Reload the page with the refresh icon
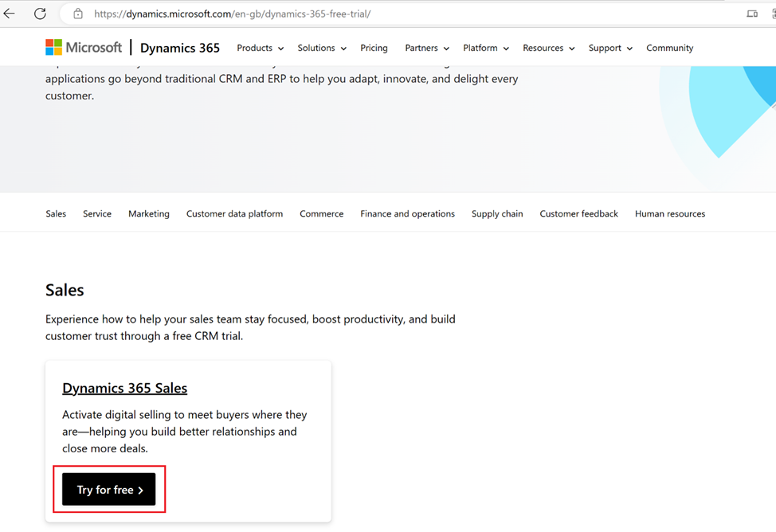 click(40, 14)
